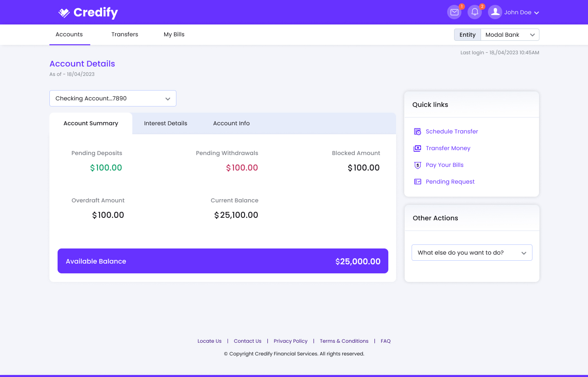This screenshot has height=377, width=588.
Task: Open the Privacy Policy footer link
Action: click(x=290, y=341)
